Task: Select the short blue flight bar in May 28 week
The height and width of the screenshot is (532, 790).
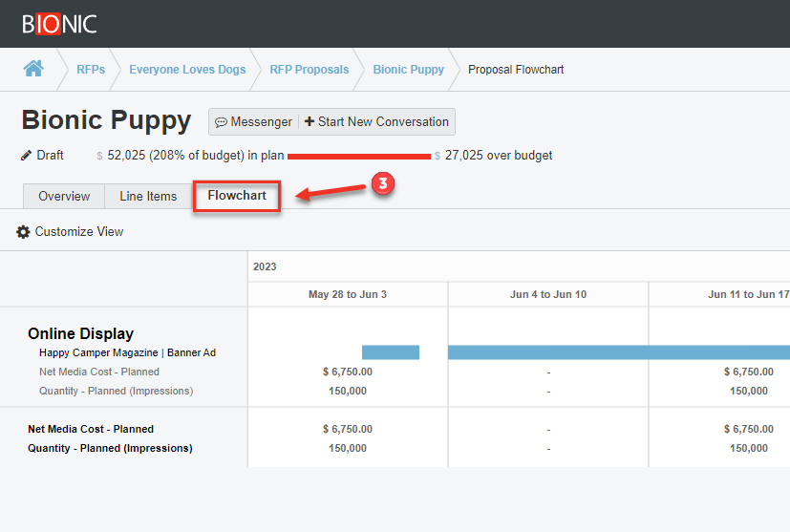Action: coord(390,352)
